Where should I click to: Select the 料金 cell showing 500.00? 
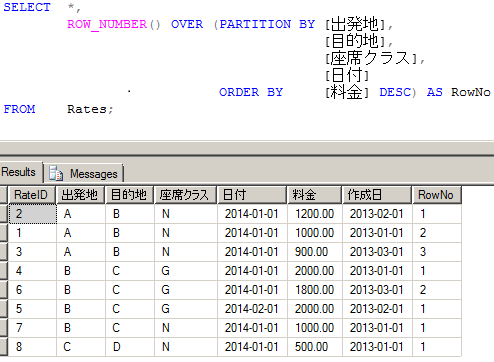(314, 347)
